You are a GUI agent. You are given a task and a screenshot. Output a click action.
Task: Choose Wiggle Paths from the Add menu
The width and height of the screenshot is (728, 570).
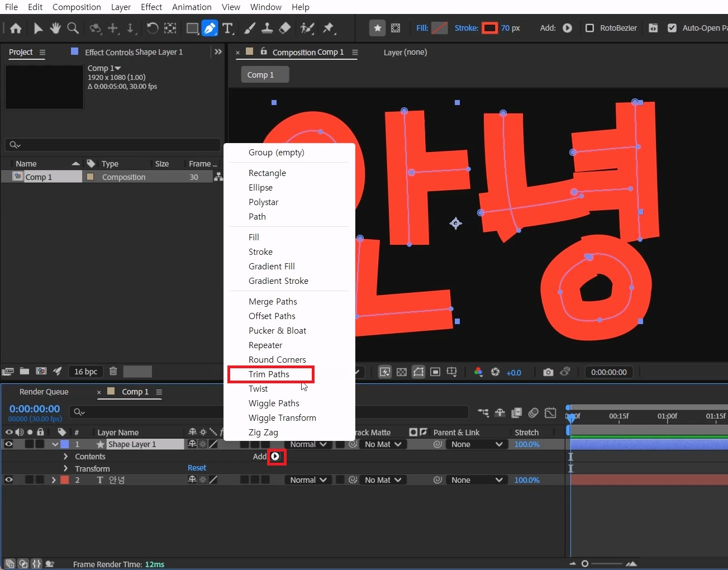[x=274, y=403]
